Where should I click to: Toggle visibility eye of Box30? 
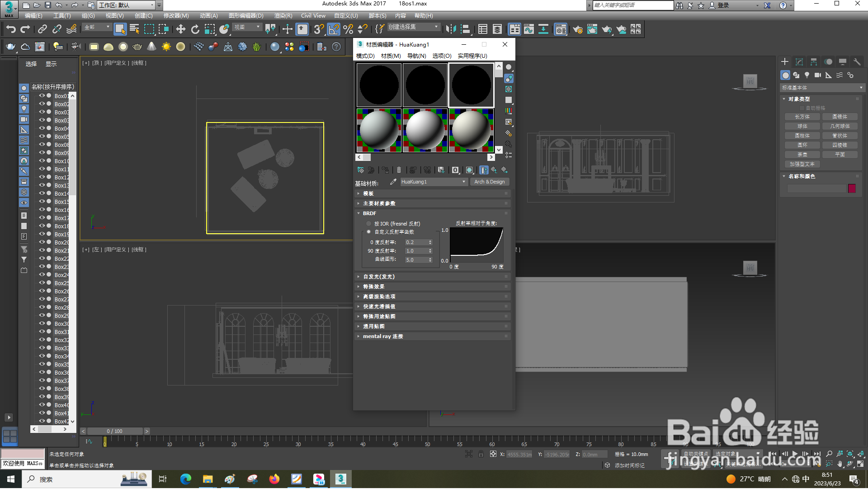pos(42,324)
